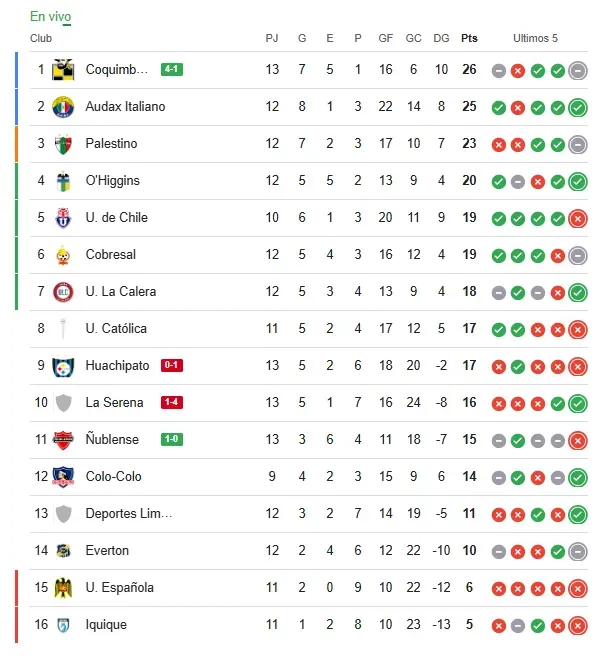614x661 pixels.
Task: Click the Pts column header
Action: coord(469,38)
